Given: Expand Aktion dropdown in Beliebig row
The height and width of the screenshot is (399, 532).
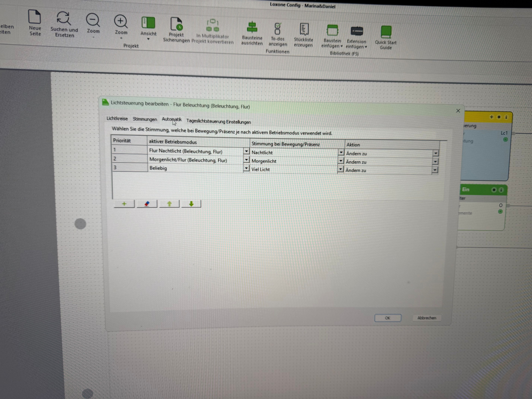Looking at the screenshot, I should coord(435,170).
